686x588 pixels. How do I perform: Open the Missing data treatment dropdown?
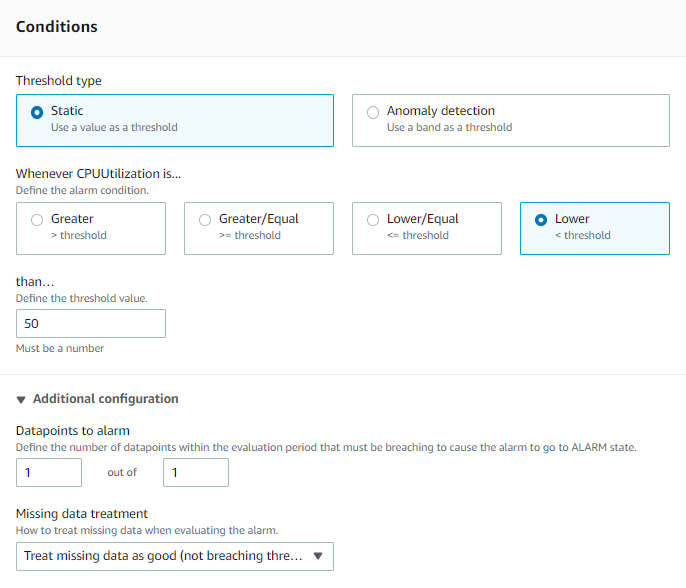tap(175, 556)
